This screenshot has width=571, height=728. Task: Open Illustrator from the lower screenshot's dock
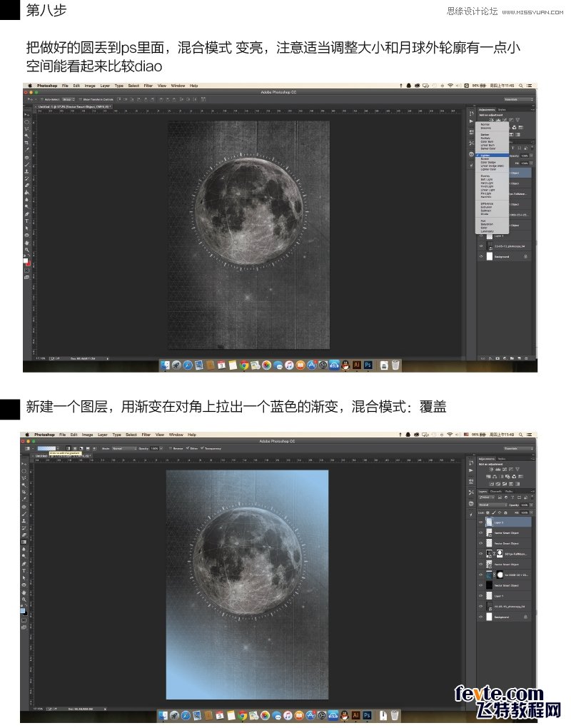pos(355,715)
